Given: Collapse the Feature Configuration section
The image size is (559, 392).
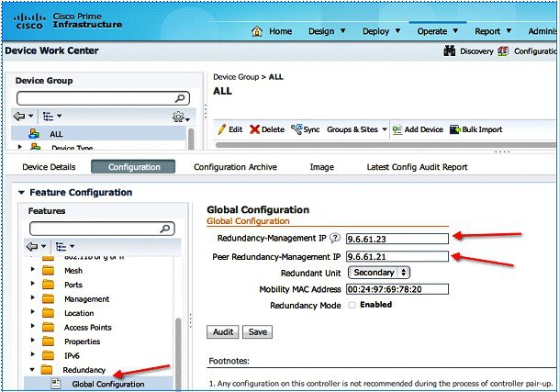Looking at the screenshot, I should click(21, 193).
